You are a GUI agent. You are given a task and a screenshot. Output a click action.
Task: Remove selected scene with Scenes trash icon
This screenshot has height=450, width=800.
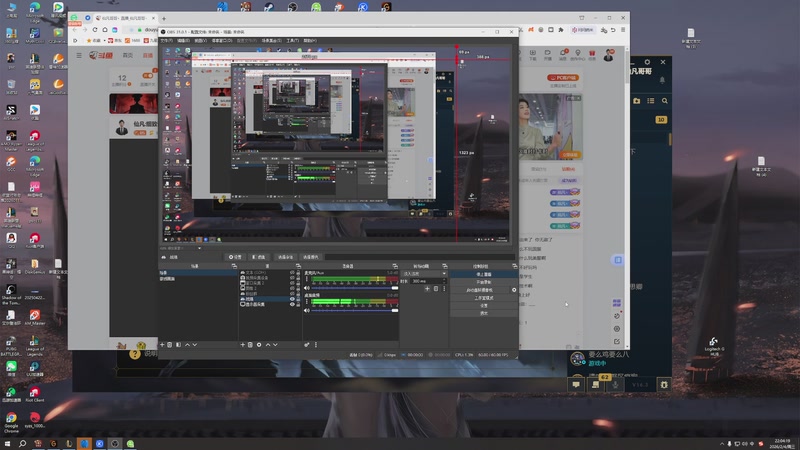pyautogui.click(x=170, y=345)
